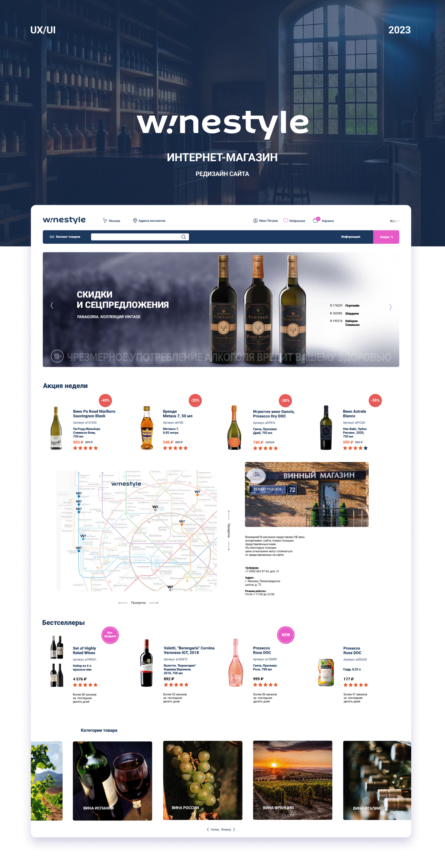
Task: Click the -30% discount badge
Action: 285,401
